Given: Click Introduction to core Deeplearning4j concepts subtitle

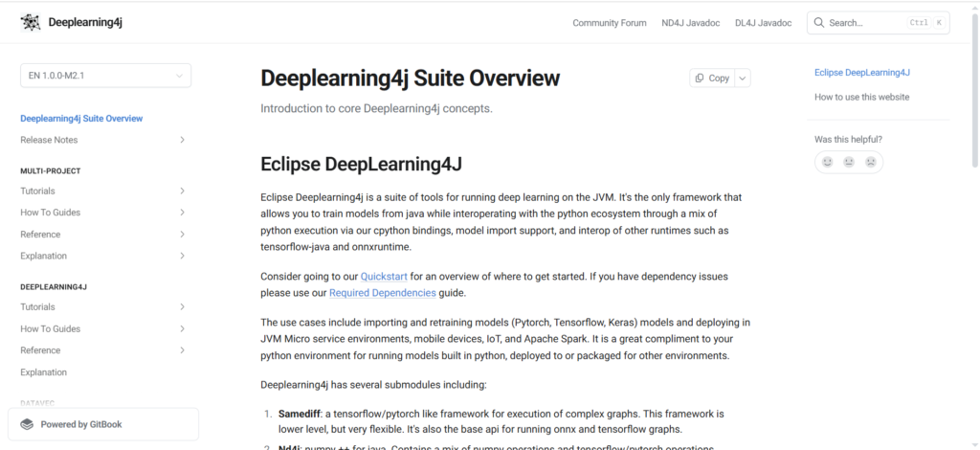Looking at the screenshot, I should pyautogui.click(x=376, y=108).
